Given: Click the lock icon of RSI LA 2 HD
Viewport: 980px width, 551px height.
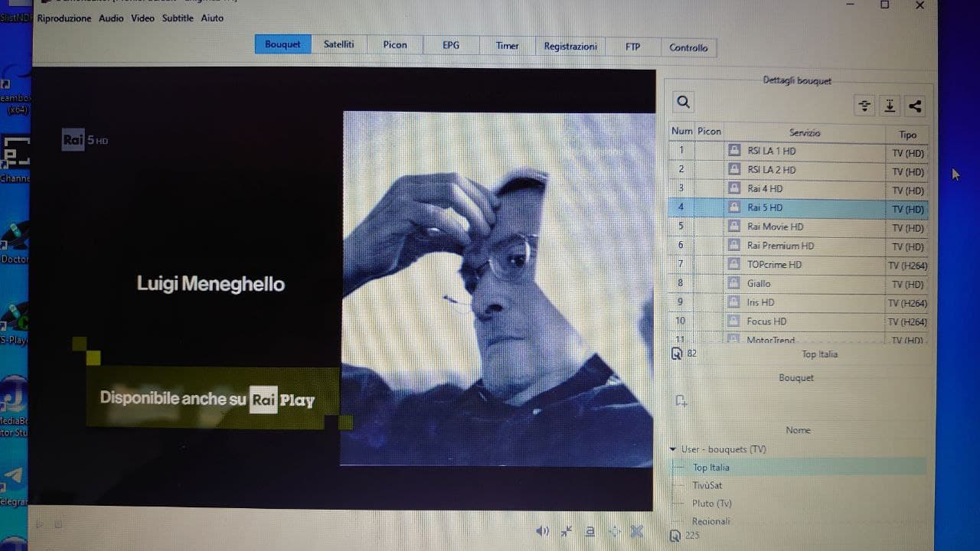Looking at the screenshot, I should click(733, 170).
